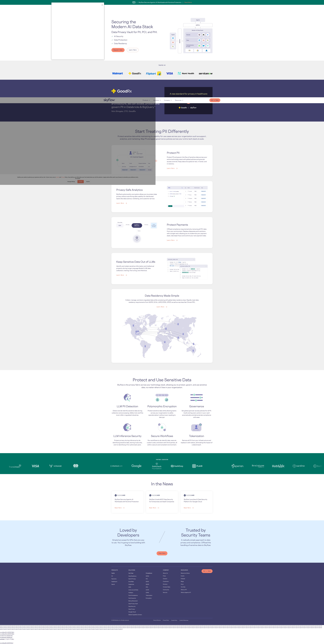This screenshot has width=324, height=644.
Task: Open the Global Capability Centers footer link
Action: pyautogui.click(x=135, y=615)
